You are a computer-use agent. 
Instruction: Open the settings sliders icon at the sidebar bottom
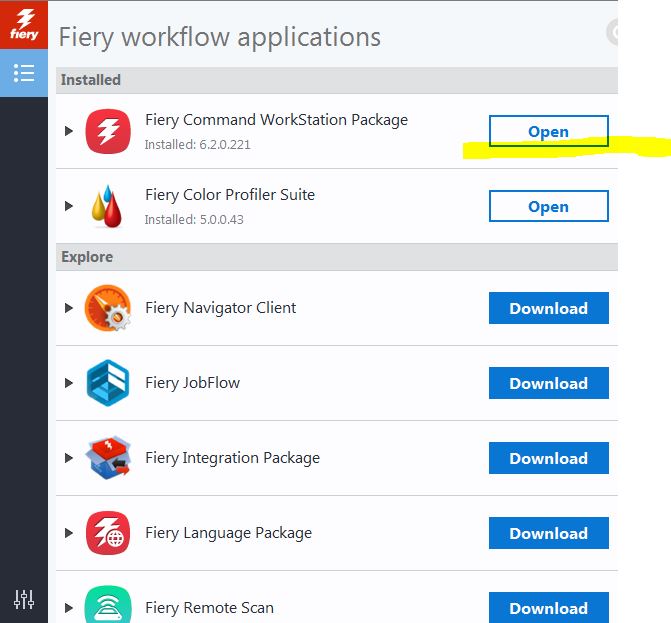24,599
